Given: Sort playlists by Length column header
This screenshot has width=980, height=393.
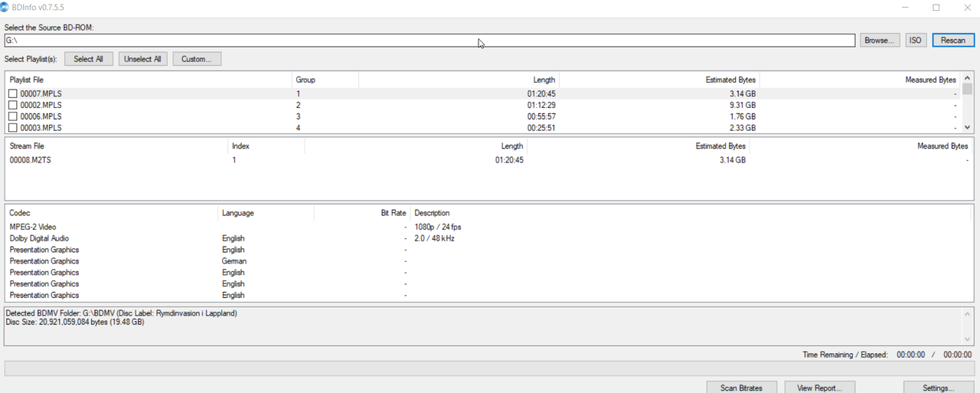Looking at the screenshot, I should point(459,80).
